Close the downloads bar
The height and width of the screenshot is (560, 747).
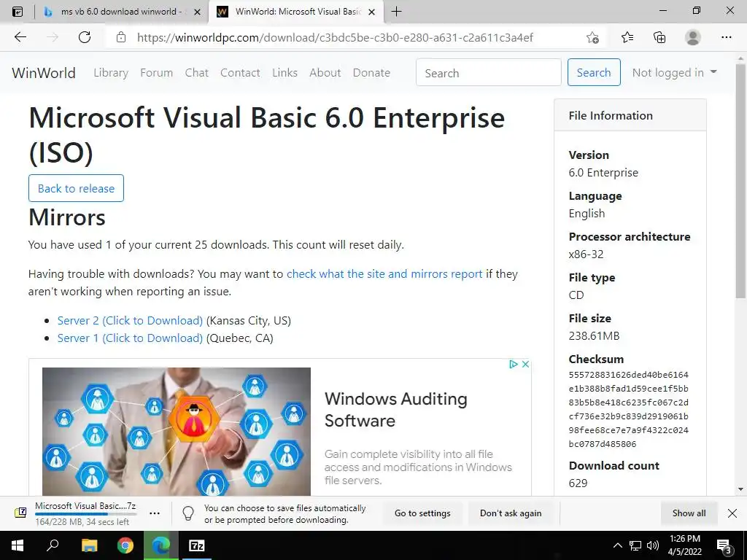point(732,513)
